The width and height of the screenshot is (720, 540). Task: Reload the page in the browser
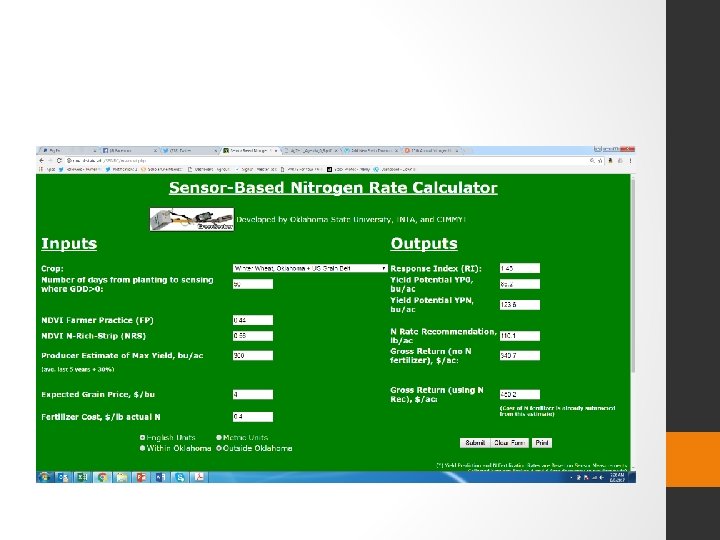point(59,160)
